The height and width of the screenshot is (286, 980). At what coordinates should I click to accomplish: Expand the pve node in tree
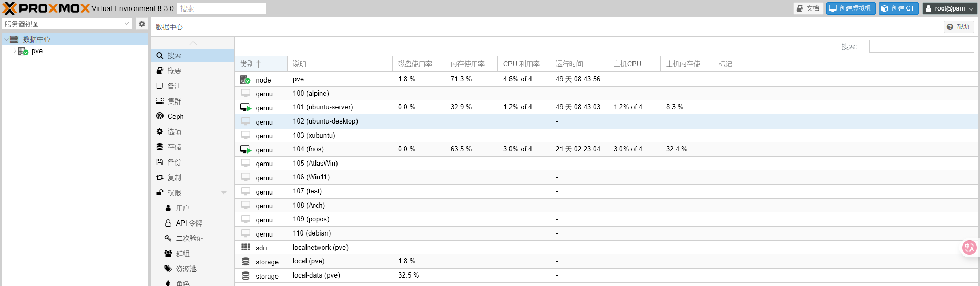[x=15, y=51]
